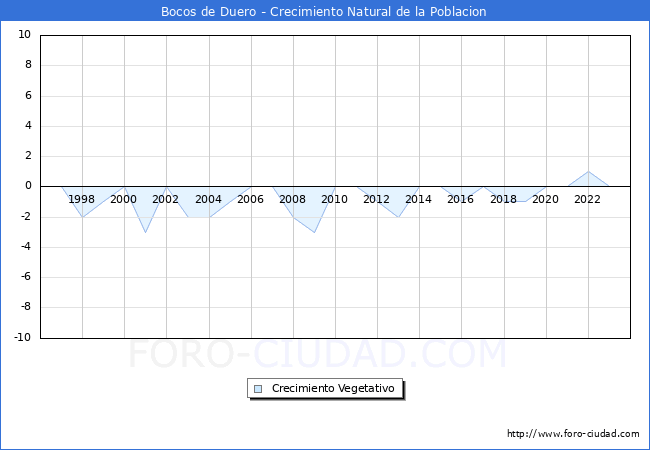Viewport: 650px width, 450px height.
Task: Click the y-axis value -10
Action: 23,337
